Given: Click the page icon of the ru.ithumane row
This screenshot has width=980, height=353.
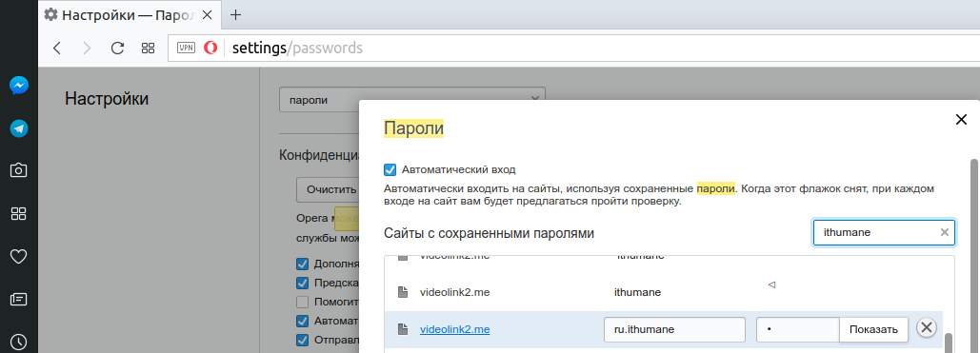Looking at the screenshot, I should [x=403, y=328].
